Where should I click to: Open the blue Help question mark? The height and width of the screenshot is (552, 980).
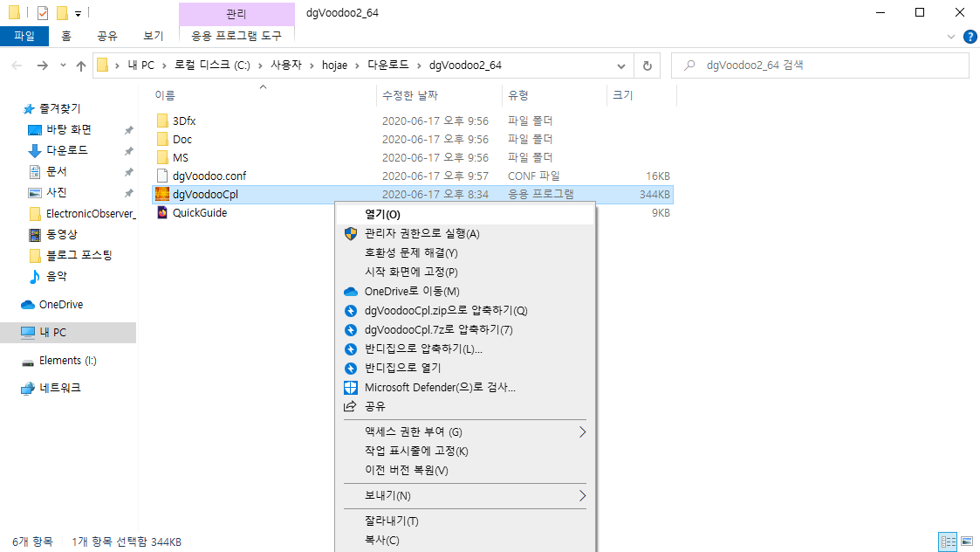[x=970, y=37]
